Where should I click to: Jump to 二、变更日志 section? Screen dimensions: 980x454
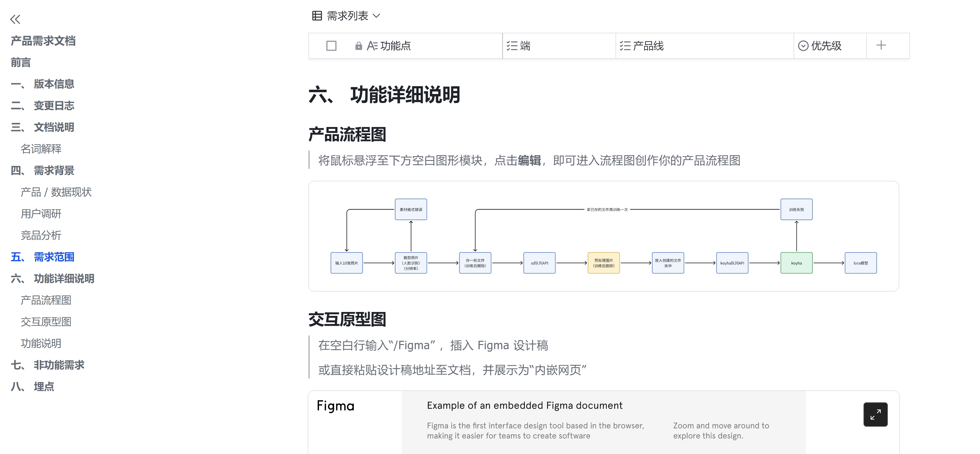click(43, 105)
